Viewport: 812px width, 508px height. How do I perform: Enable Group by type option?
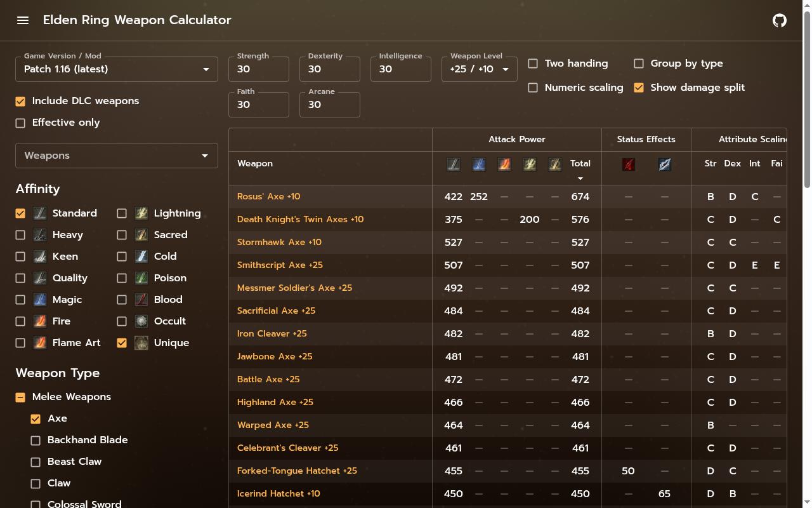pyautogui.click(x=639, y=63)
